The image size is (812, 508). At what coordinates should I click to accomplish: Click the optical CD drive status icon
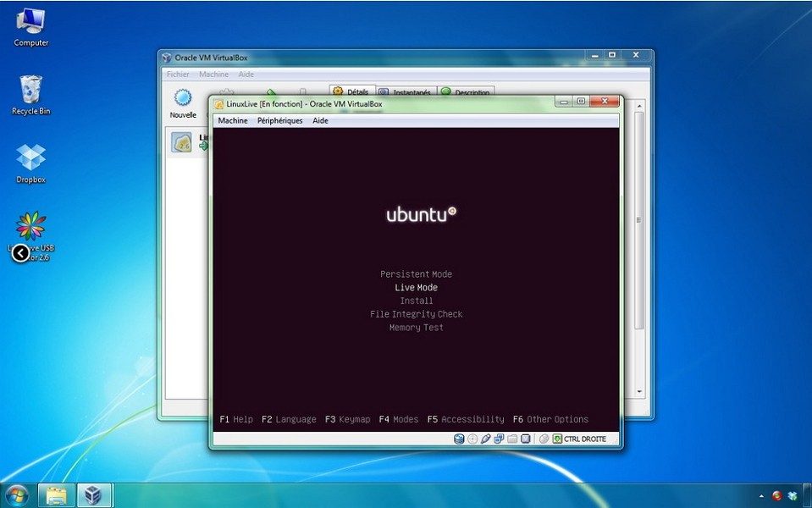[472, 439]
